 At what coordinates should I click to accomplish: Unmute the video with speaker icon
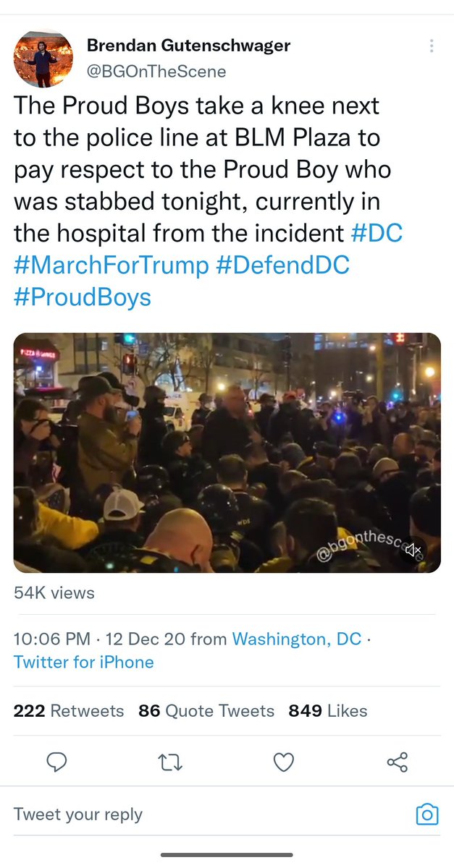tap(413, 550)
